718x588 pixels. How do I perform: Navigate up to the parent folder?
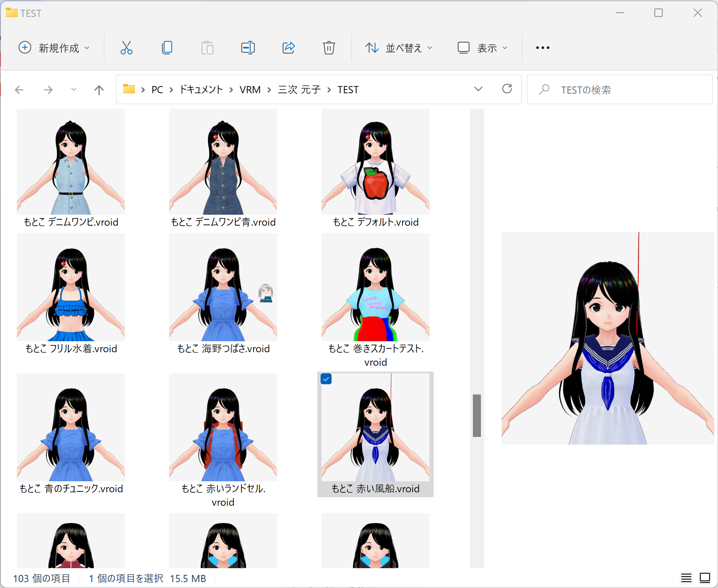pos(98,89)
